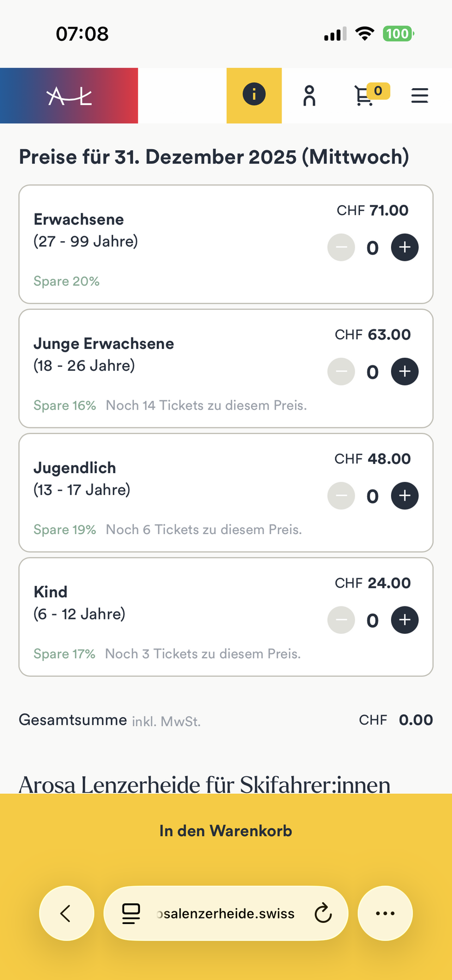Image resolution: width=452 pixels, height=980 pixels.
Task: Decrease Erwachsene ticket count
Action: point(341,248)
